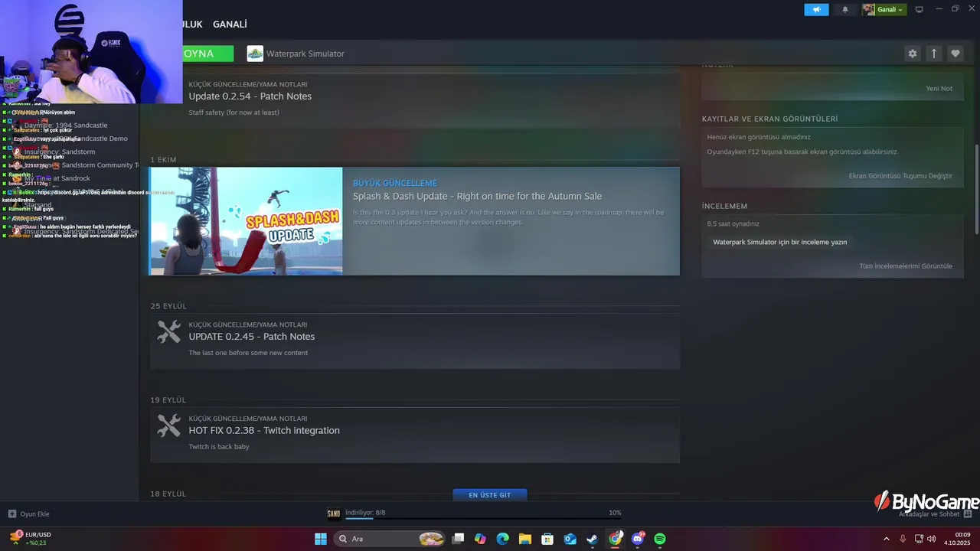Click the network tray icon
Viewport: 980px width, 551px height.
[x=919, y=539]
